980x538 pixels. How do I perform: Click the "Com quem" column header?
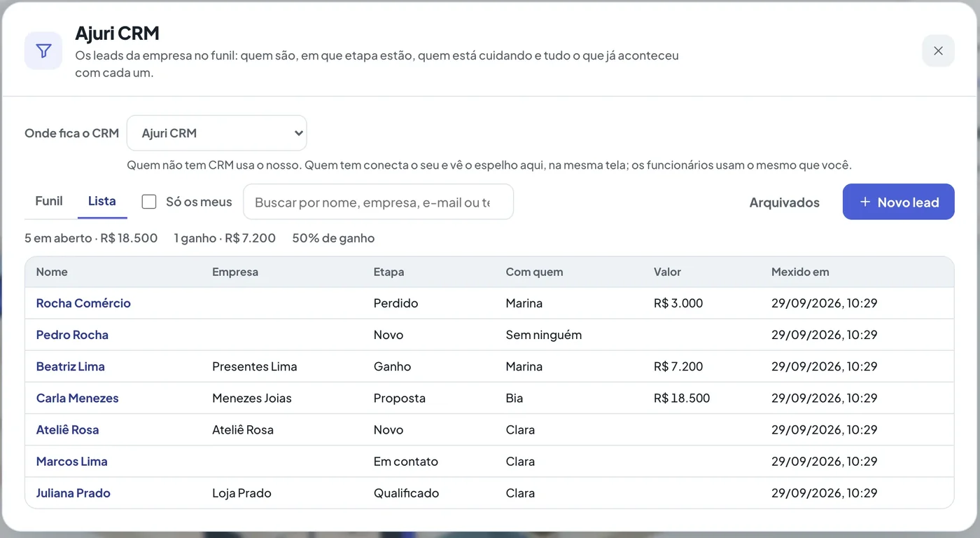pos(534,272)
